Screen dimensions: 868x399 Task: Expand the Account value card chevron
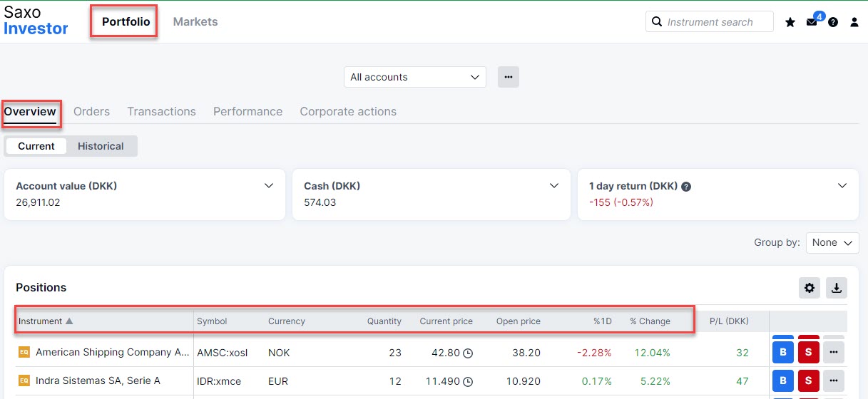[269, 186]
